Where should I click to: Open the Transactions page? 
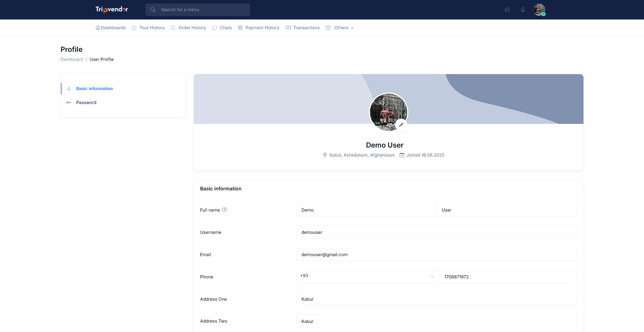pyautogui.click(x=306, y=28)
